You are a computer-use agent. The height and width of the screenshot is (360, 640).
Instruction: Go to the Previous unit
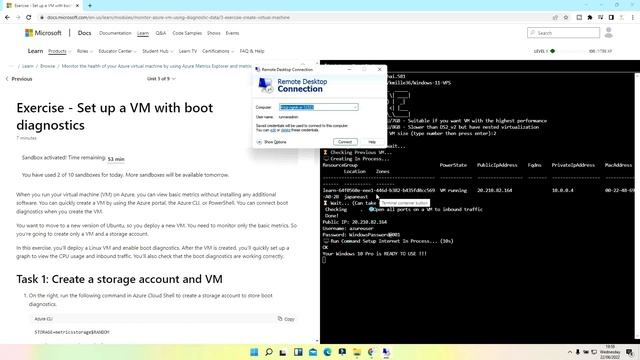click(x=19, y=79)
